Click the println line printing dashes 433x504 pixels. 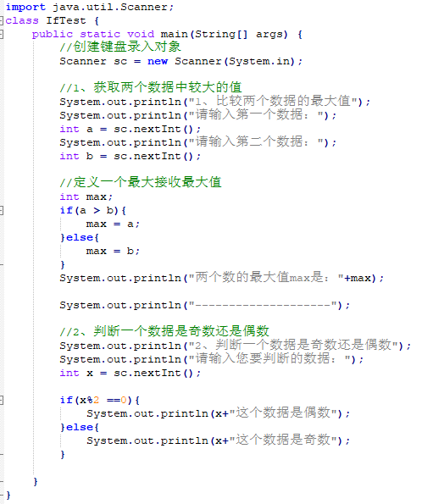point(205,305)
